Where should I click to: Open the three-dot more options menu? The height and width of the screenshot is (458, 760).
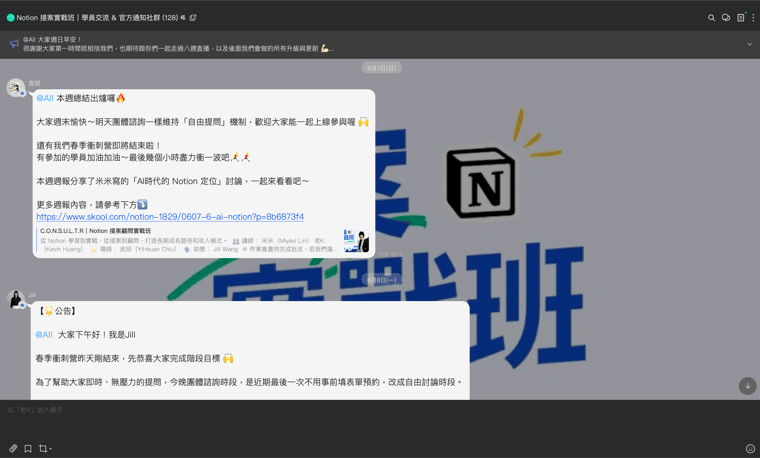pos(753,18)
